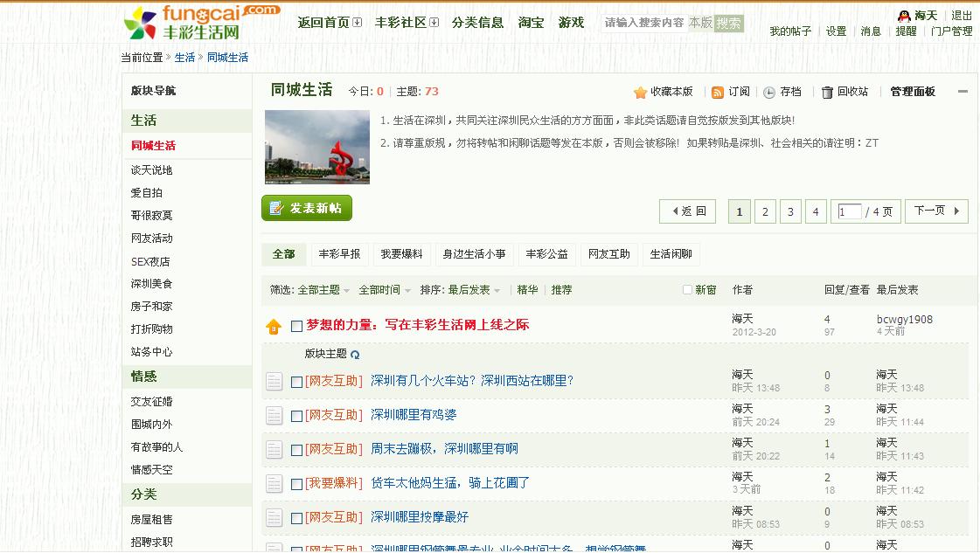This screenshot has height=553, width=980.
Task: Collapse forum header using minus icon
Action: click(963, 92)
